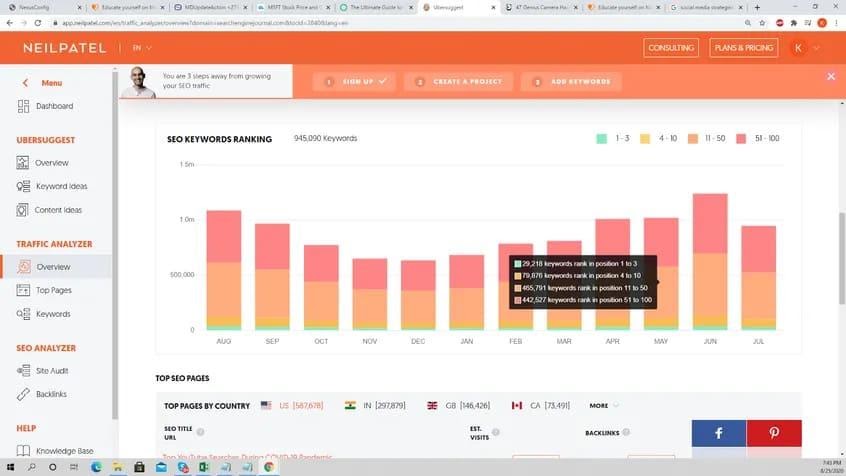
Task: Click the NEILPATEL logo
Action: point(64,48)
